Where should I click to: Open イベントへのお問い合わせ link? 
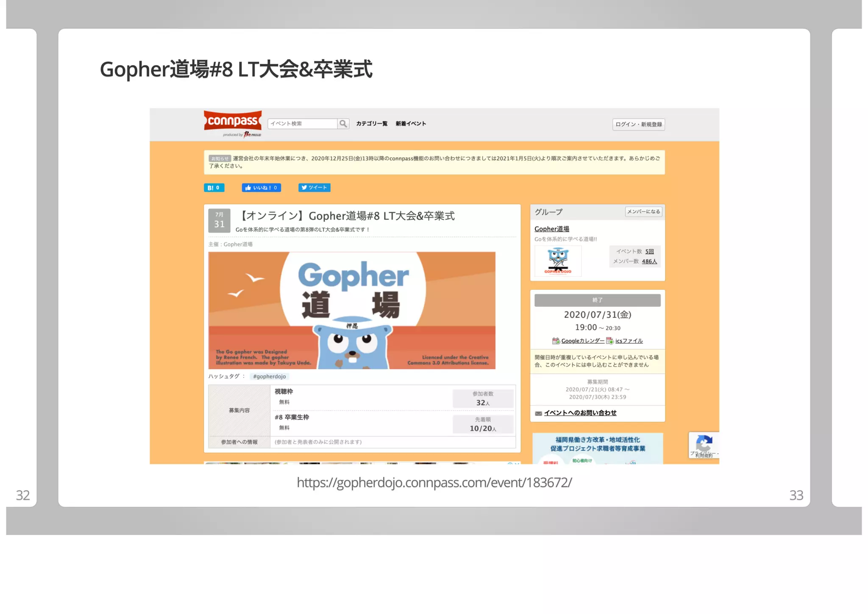tap(580, 413)
